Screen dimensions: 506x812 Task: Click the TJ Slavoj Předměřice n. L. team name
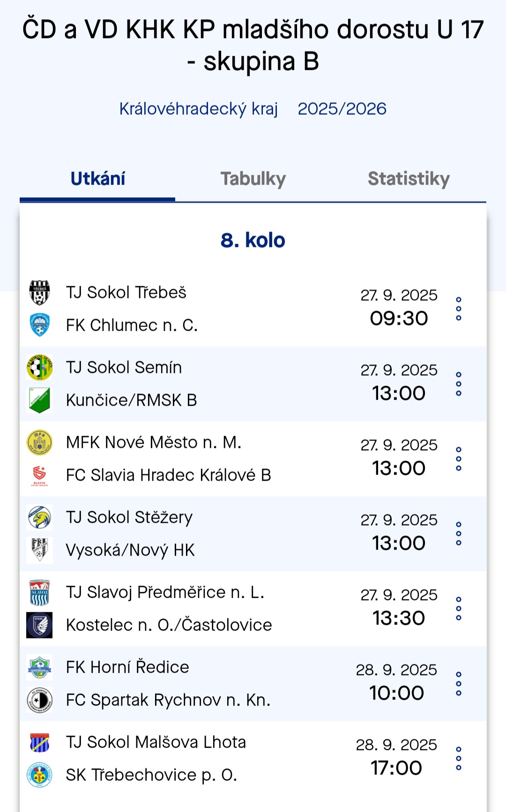[x=165, y=592]
